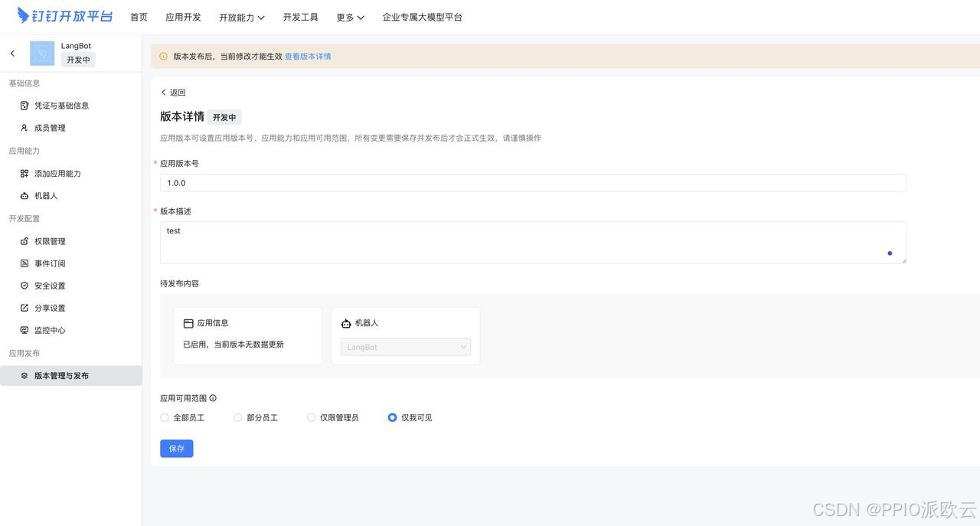Expand the 更多 dropdown menu

(x=350, y=17)
